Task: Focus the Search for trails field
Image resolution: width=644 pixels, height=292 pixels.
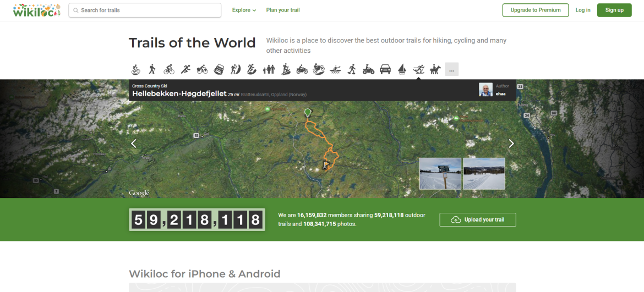Action: click(x=145, y=10)
